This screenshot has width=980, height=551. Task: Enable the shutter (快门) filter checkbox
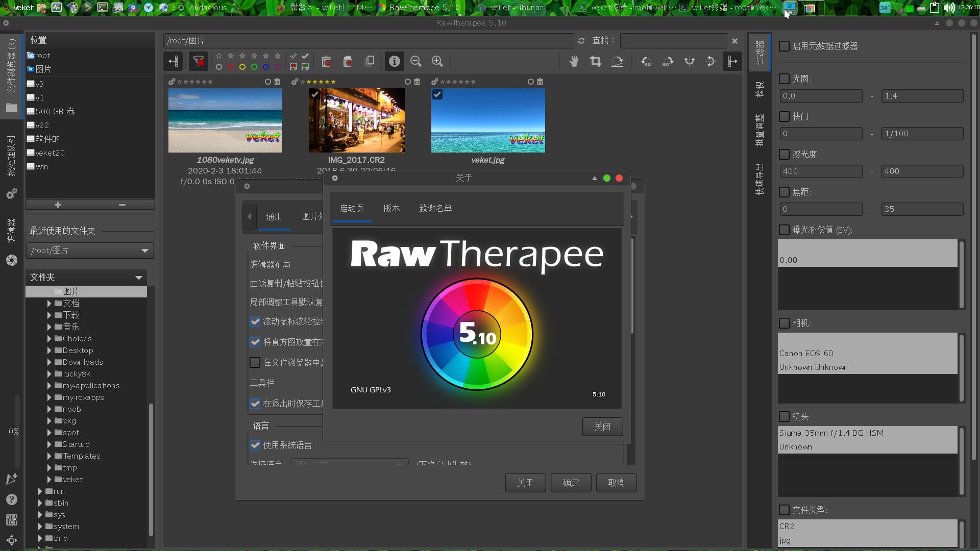tap(785, 116)
